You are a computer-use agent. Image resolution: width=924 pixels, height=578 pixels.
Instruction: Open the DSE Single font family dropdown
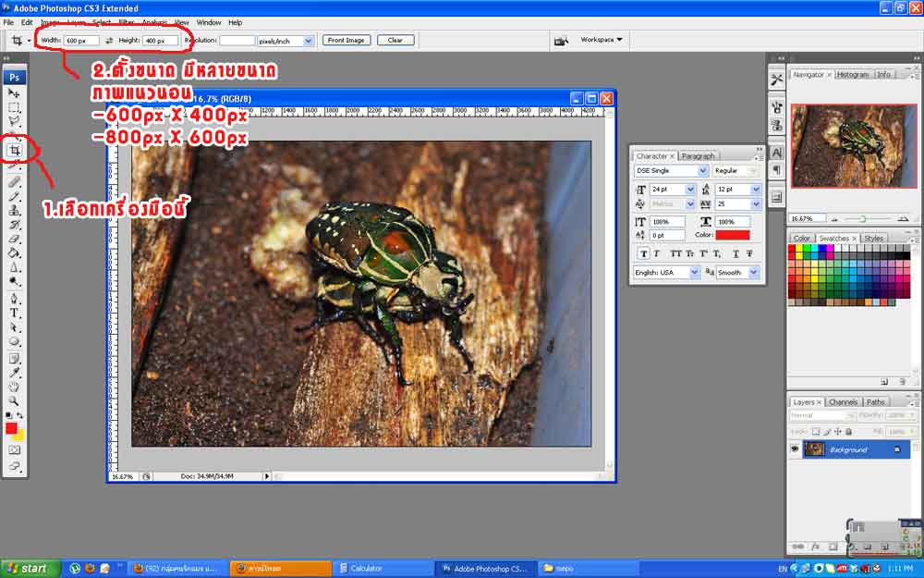[703, 171]
